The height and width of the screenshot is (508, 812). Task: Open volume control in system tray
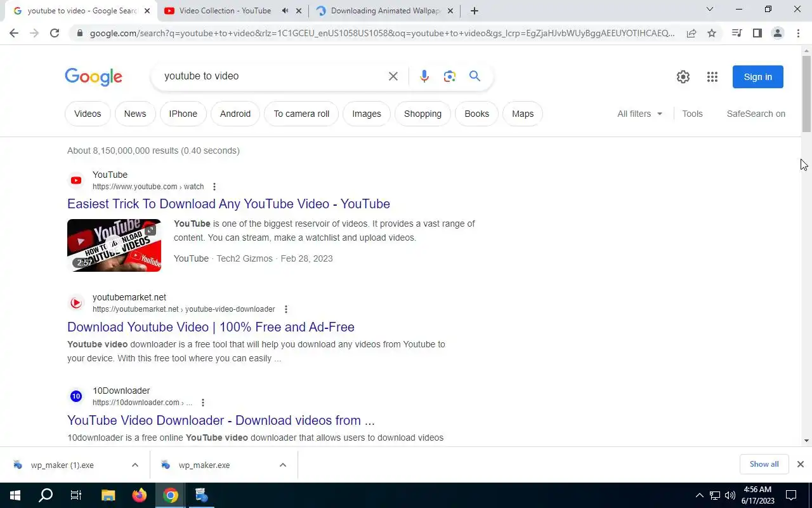click(x=730, y=495)
